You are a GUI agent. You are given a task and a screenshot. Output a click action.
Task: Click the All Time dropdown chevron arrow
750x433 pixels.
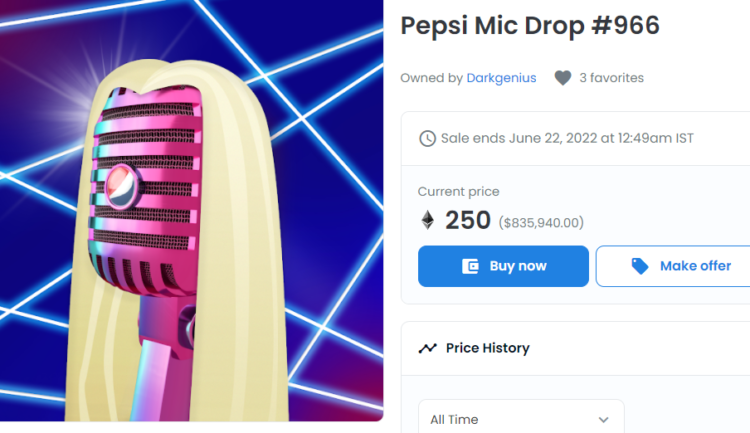click(x=603, y=420)
